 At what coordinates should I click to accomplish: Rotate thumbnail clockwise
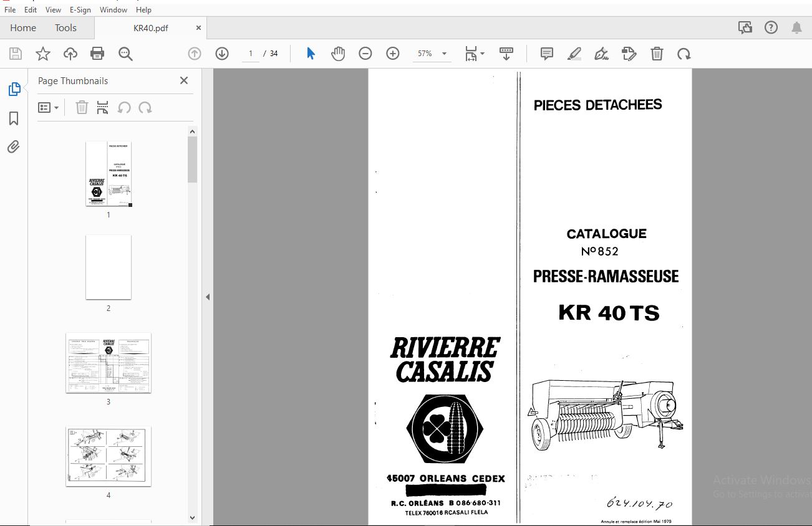pyautogui.click(x=145, y=108)
